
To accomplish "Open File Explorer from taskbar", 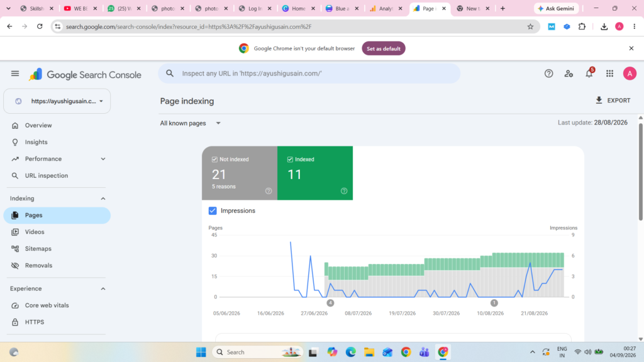I will point(369,352).
